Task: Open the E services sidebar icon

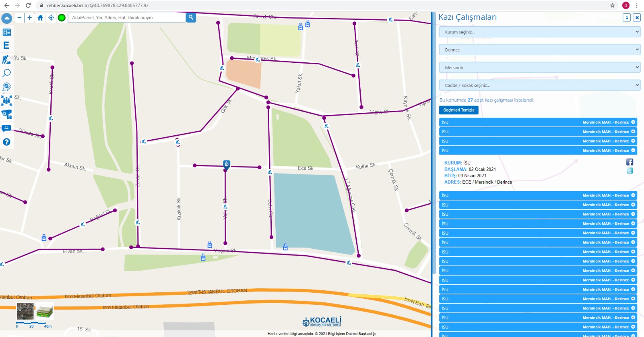Action: click(x=6, y=45)
